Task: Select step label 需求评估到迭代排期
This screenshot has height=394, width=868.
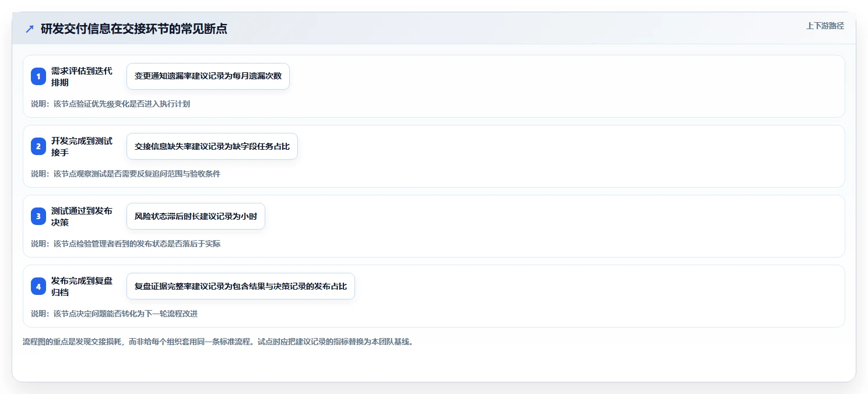Action: (82, 76)
